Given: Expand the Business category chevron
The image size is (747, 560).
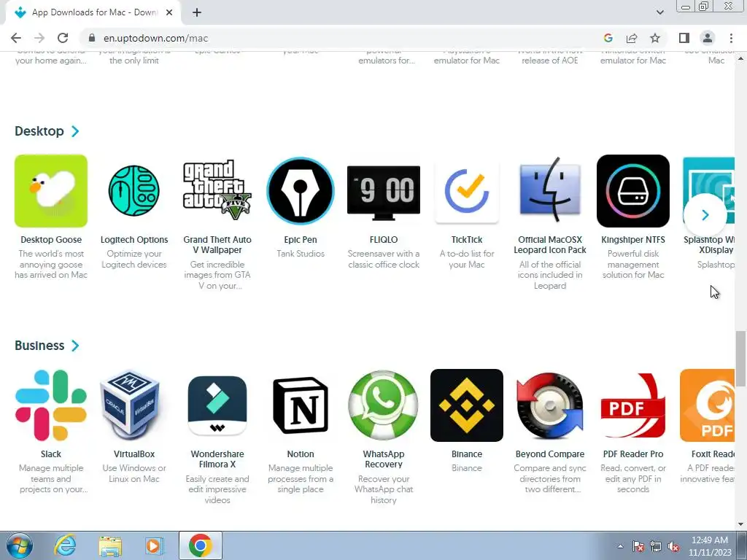Looking at the screenshot, I should tap(75, 346).
